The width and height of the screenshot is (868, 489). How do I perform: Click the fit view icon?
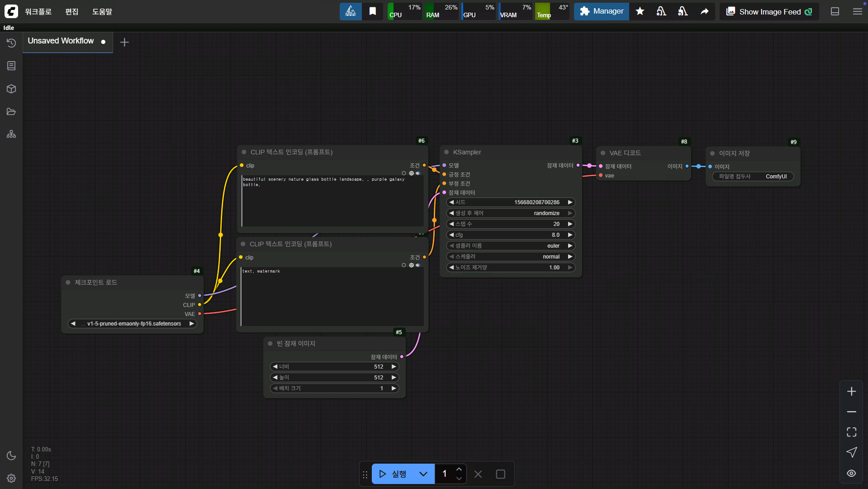(x=851, y=432)
